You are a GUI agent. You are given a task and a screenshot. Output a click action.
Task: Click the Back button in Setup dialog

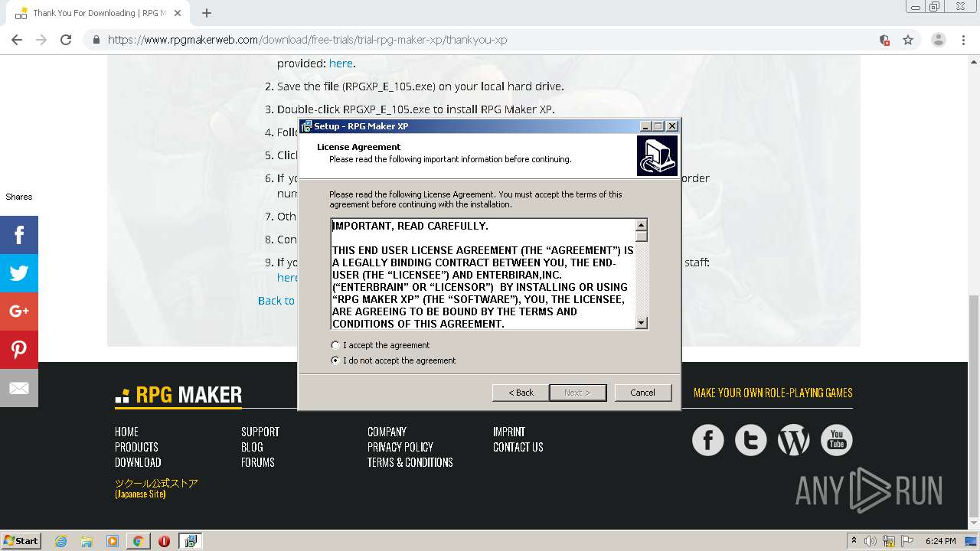tap(521, 393)
